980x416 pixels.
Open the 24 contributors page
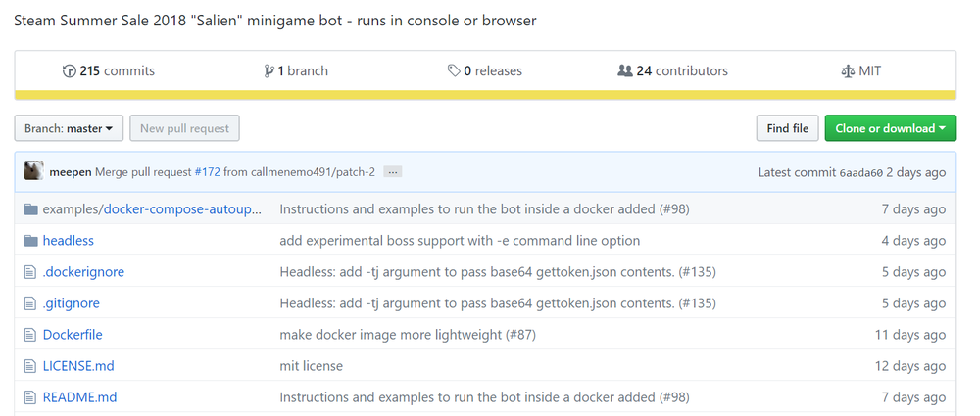click(x=672, y=71)
